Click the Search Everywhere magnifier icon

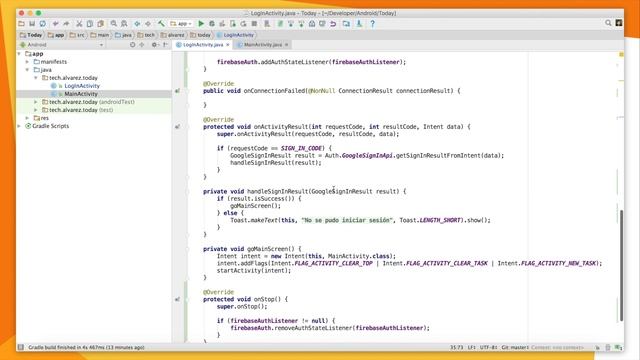click(x=608, y=23)
